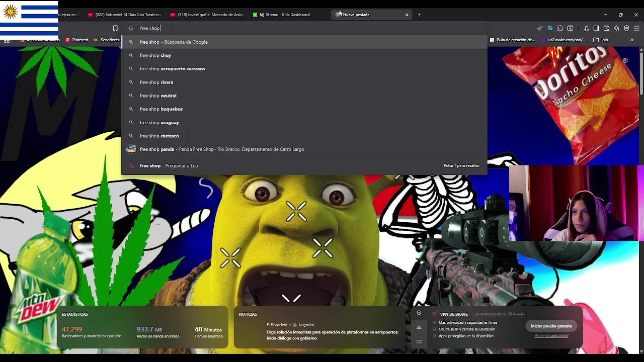Click the bookmark icon beside address bar
Screen dimensions: 644x362
pos(115,28)
